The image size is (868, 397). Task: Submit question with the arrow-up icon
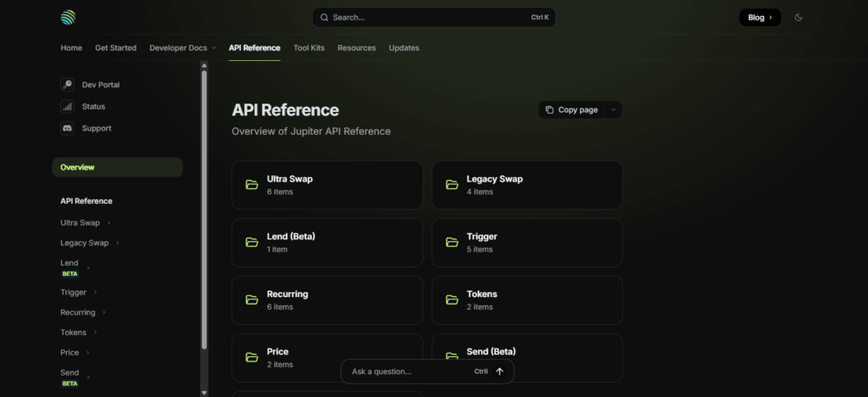[x=499, y=372]
